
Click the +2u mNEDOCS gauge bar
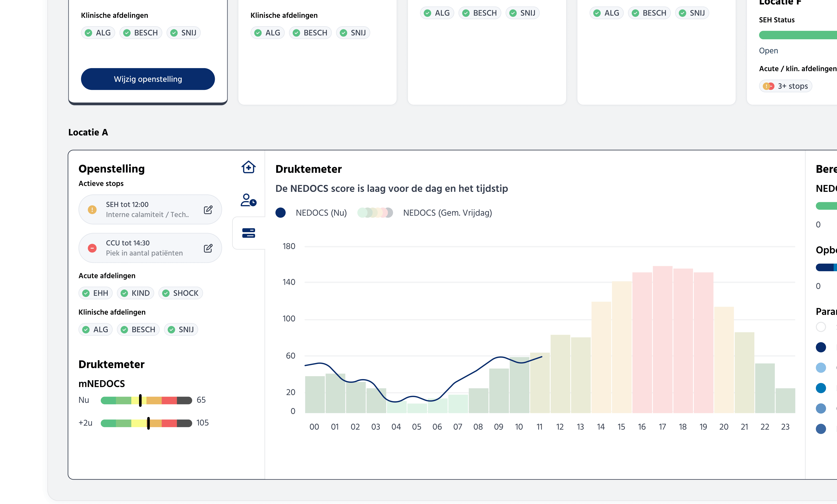[x=146, y=423]
